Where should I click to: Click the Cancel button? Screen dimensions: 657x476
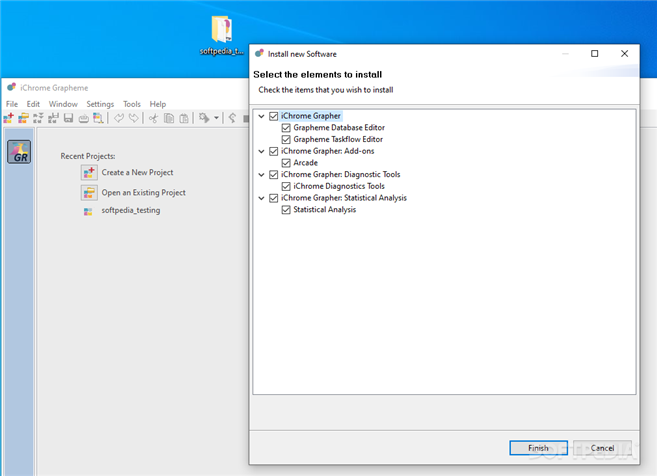pyautogui.click(x=602, y=448)
